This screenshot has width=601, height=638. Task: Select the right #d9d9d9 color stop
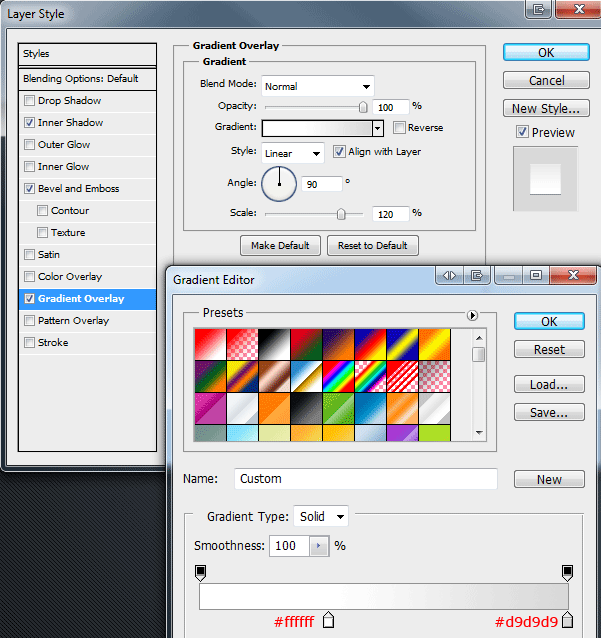[x=567, y=620]
